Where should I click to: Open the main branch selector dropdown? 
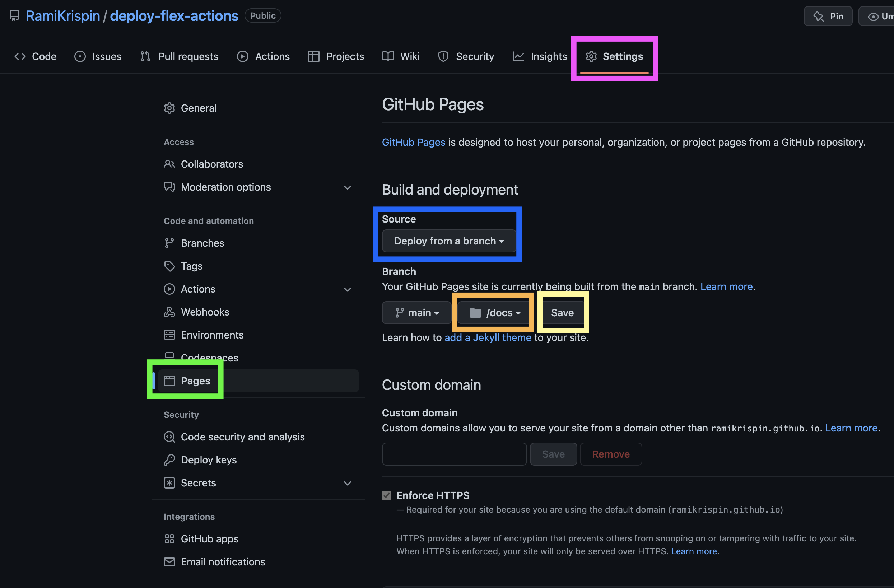[x=416, y=313]
